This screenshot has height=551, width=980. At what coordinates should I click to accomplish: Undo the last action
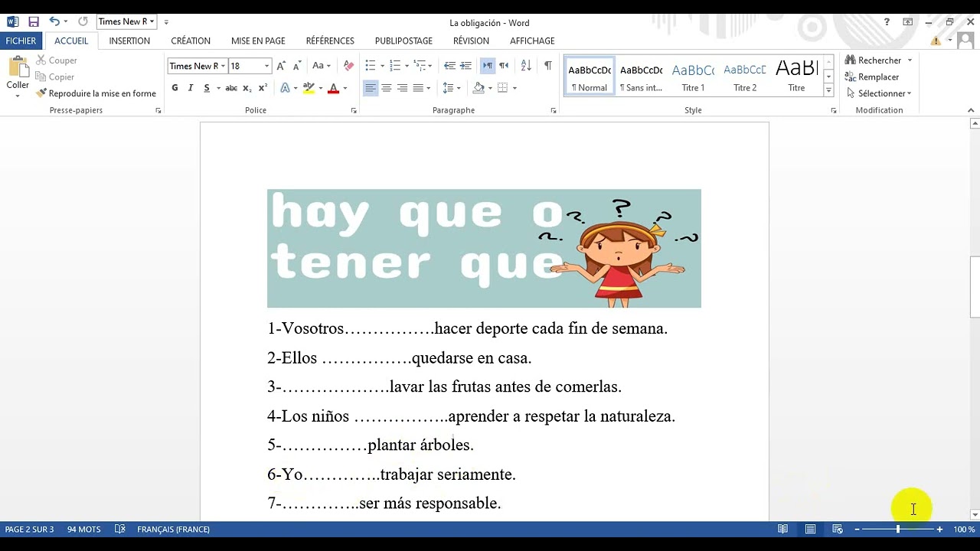point(54,21)
